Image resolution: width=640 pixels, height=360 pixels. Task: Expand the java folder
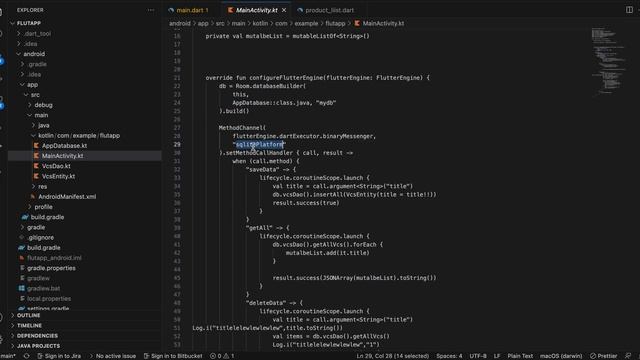click(x=44, y=125)
